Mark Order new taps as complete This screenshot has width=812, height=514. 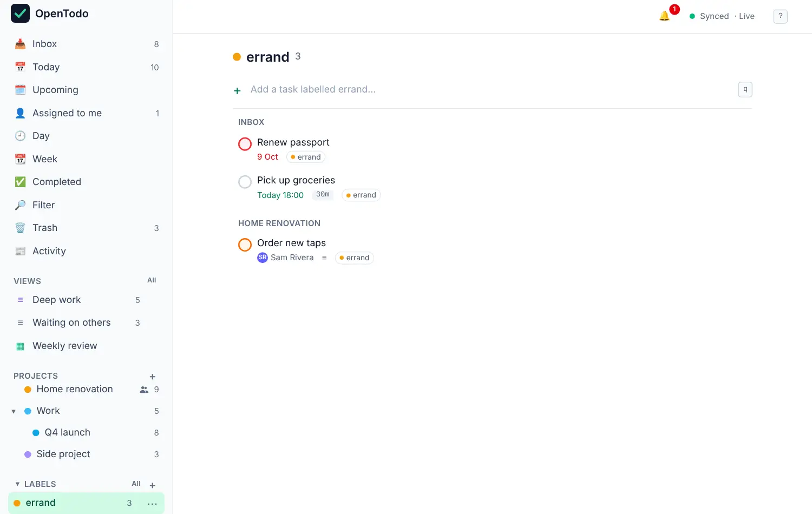(x=245, y=245)
